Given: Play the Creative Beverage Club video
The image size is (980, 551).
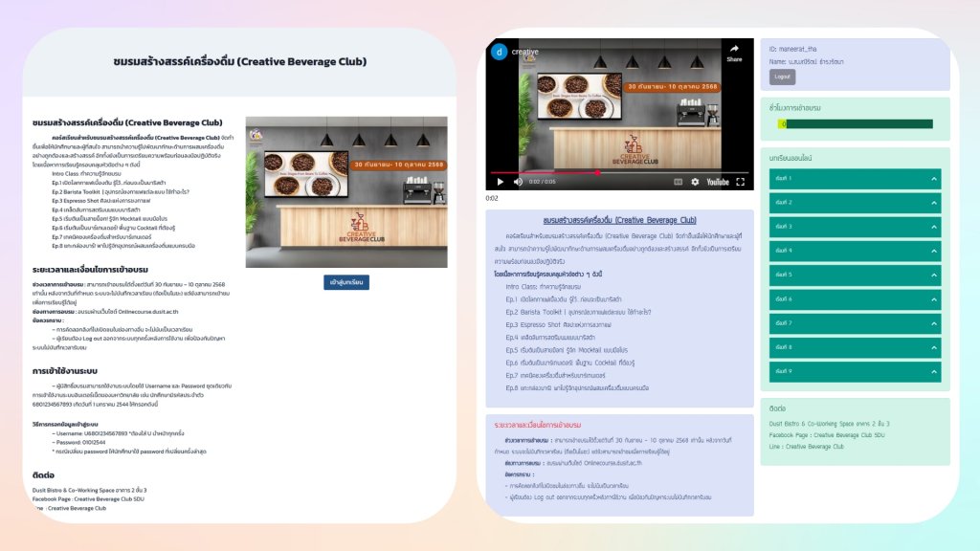Looking at the screenshot, I should coord(500,181).
